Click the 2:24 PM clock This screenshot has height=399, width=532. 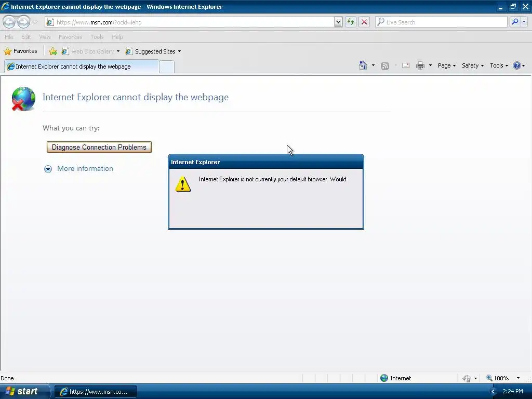(513, 392)
